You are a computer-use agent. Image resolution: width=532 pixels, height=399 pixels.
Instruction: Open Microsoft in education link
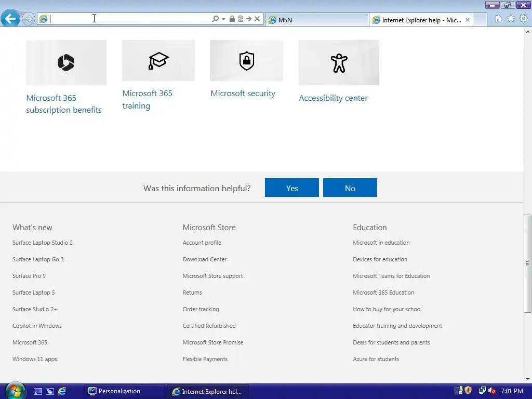pyautogui.click(x=381, y=243)
